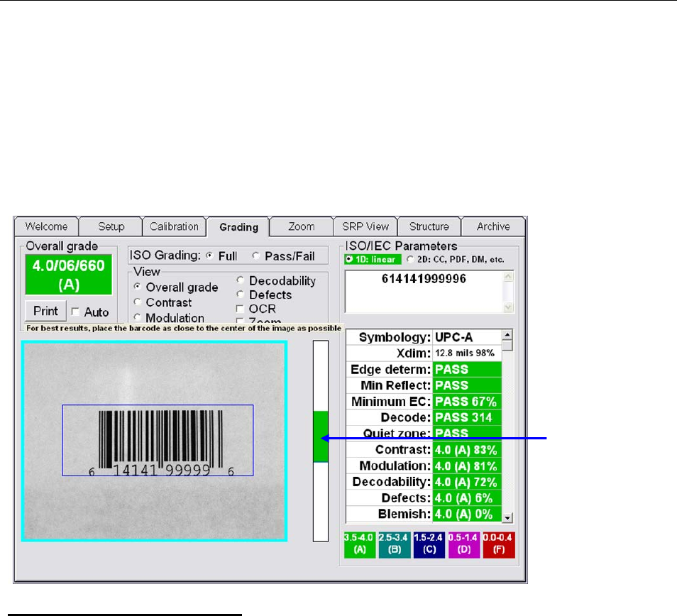Click the Decode PASS 314 result

467,417
